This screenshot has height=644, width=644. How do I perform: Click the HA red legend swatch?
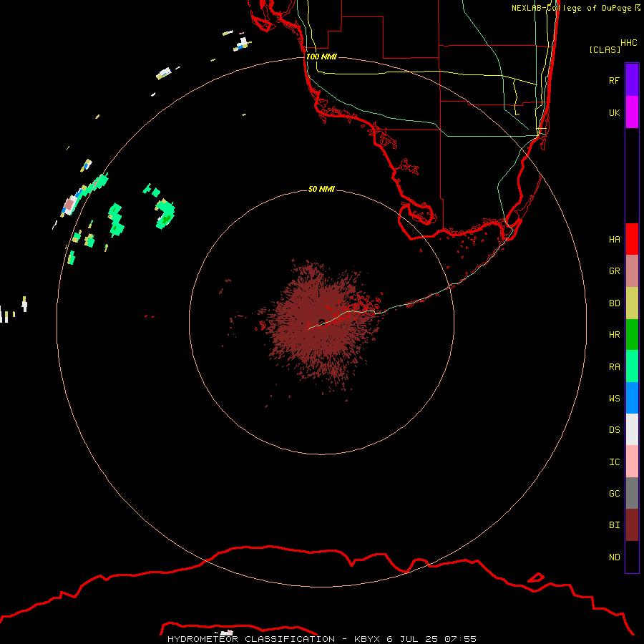[x=632, y=239]
